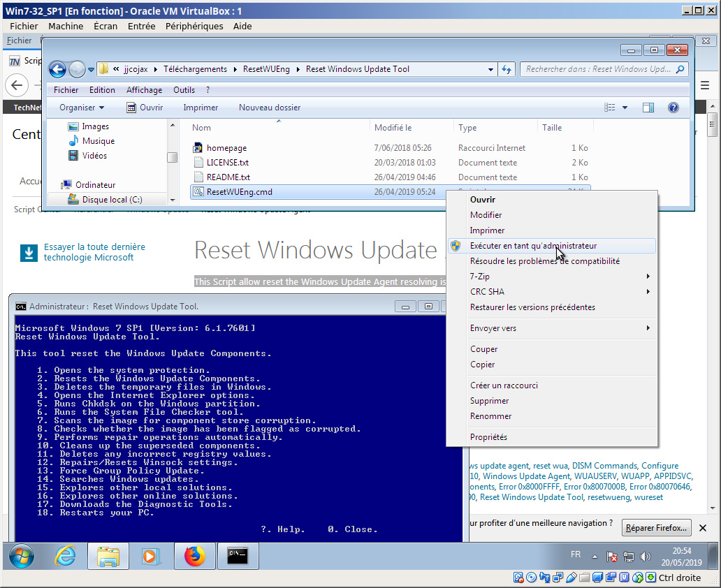The height and width of the screenshot is (588, 721).
Task: Select Exécuter en tant qu'administrateur
Action: point(533,246)
